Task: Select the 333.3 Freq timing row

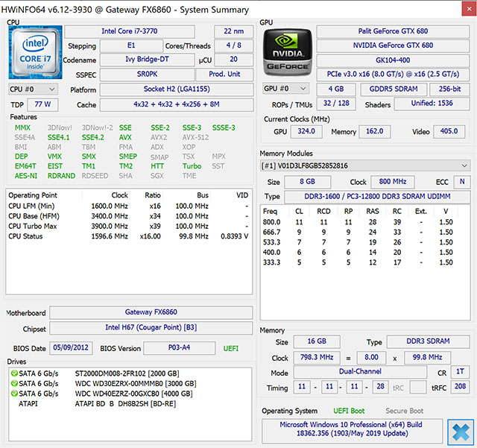Action: click(365, 262)
